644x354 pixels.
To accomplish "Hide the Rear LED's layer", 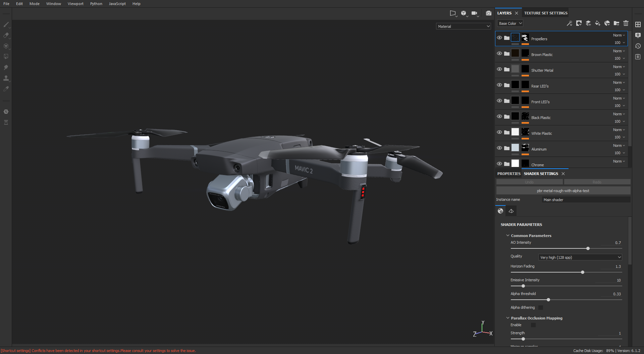I will [x=499, y=85].
